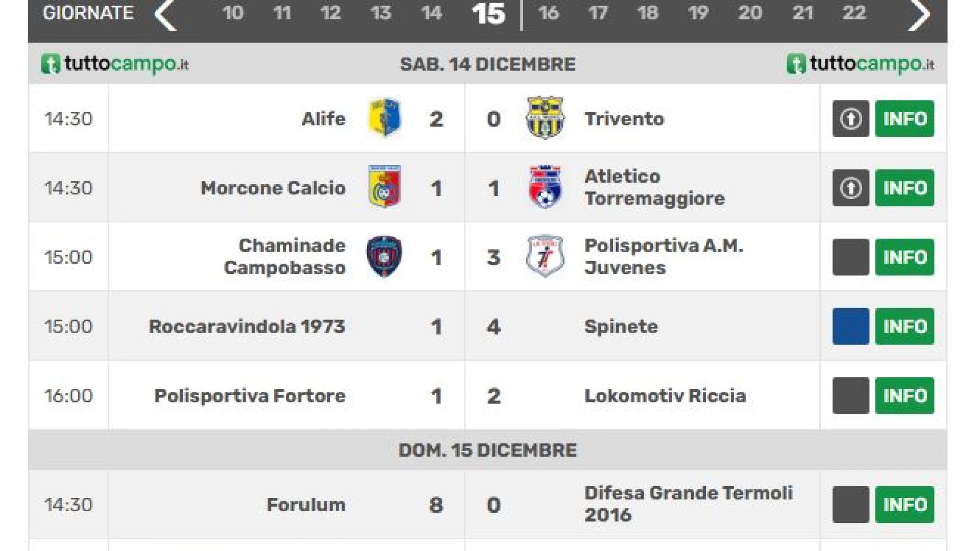Click the Alife team crest
The height and width of the screenshot is (551, 980).
[x=384, y=118]
